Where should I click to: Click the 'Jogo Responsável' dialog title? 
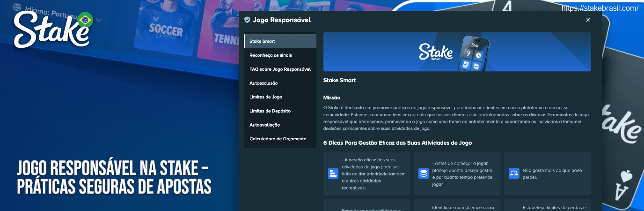click(282, 20)
